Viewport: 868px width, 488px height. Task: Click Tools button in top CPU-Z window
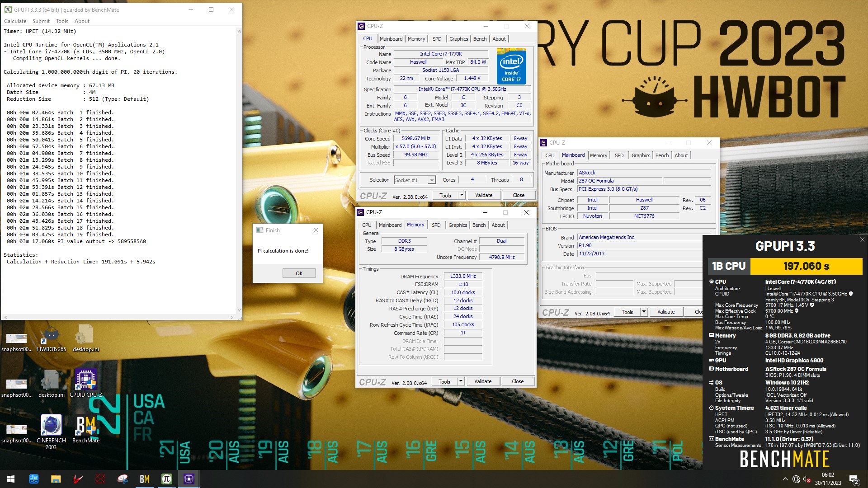[x=445, y=195]
